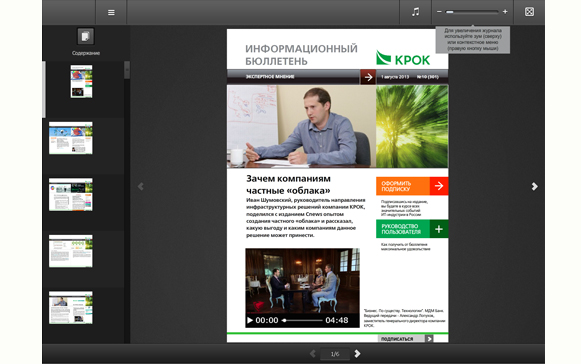
Task: Click the Оформить подписку orange button
Action: (412, 186)
